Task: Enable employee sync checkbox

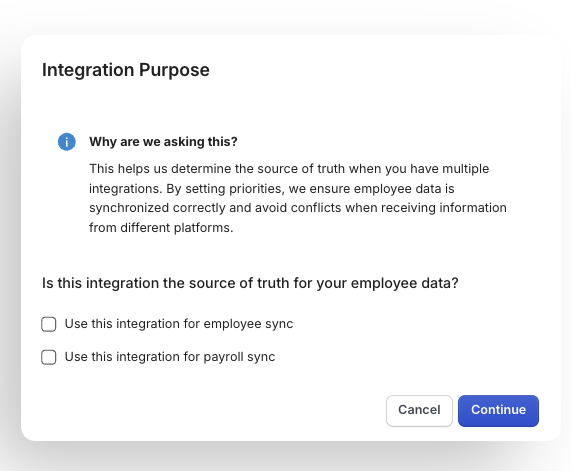Action: (x=48, y=324)
